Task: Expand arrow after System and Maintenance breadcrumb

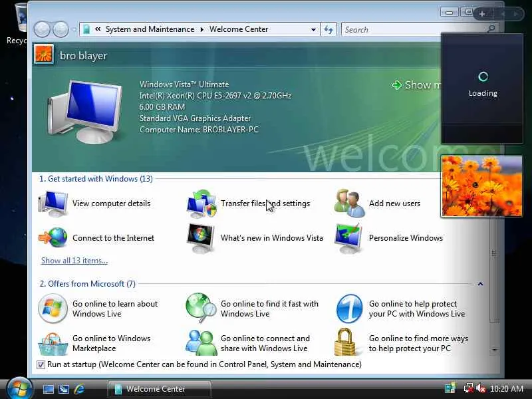Action: (x=202, y=29)
